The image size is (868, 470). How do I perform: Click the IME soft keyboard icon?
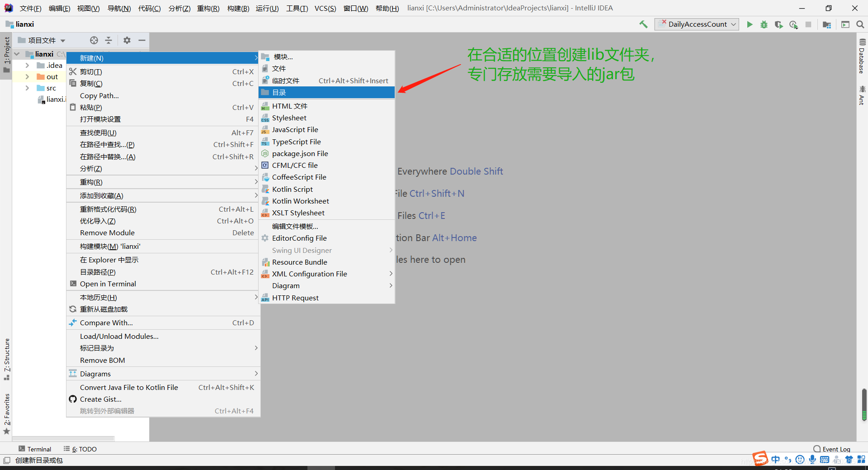pos(825,460)
